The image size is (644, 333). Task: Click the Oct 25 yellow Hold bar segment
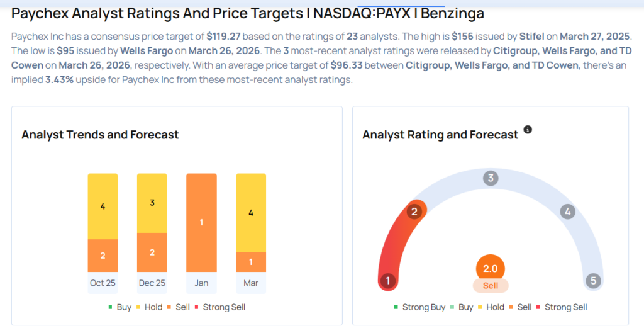pyautogui.click(x=103, y=206)
